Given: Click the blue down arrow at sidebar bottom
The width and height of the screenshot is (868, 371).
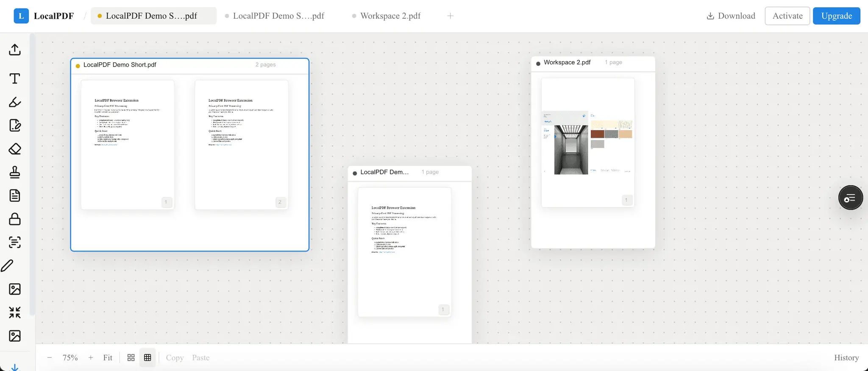Looking at the screenshot, I should click(15, 367).
